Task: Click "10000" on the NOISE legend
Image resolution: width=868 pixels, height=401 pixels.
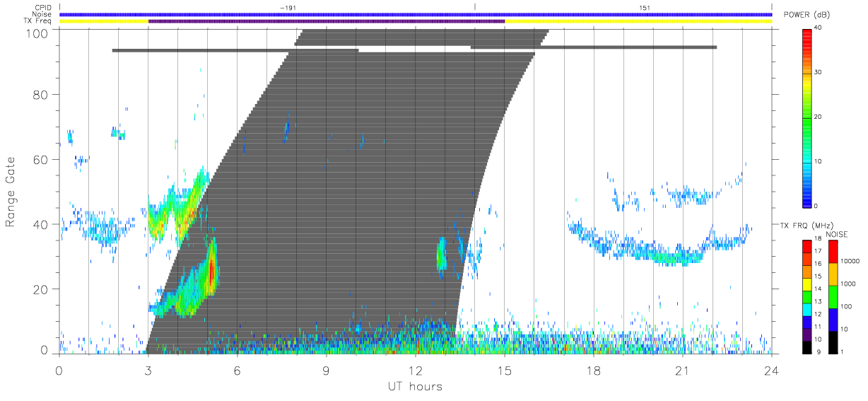Action: 850,261
